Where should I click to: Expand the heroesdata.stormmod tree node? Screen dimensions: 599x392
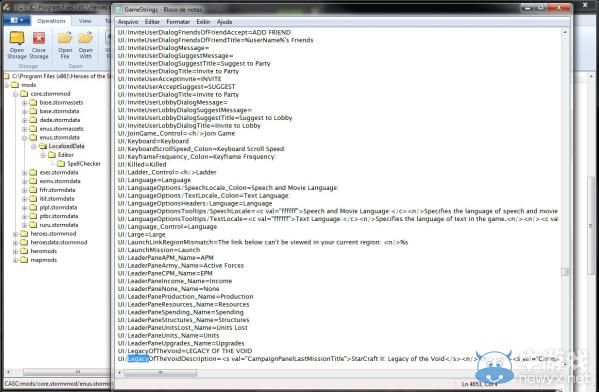(15, 242)
